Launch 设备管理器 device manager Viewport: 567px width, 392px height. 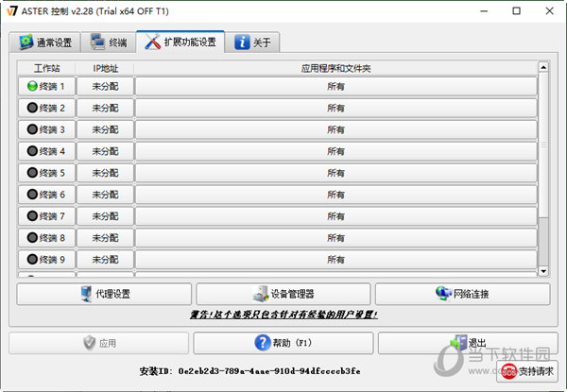pos(283,294)
